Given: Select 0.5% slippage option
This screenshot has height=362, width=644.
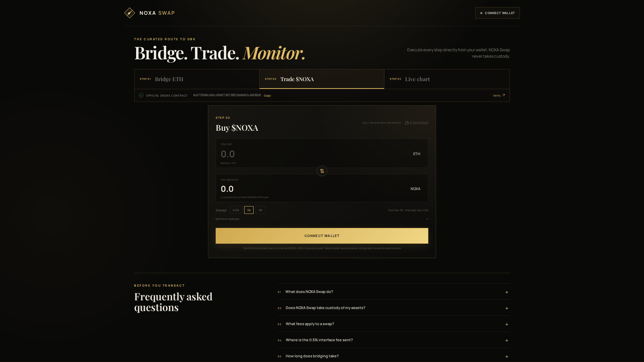Looking at the screenshot, I should click(236, 210).
